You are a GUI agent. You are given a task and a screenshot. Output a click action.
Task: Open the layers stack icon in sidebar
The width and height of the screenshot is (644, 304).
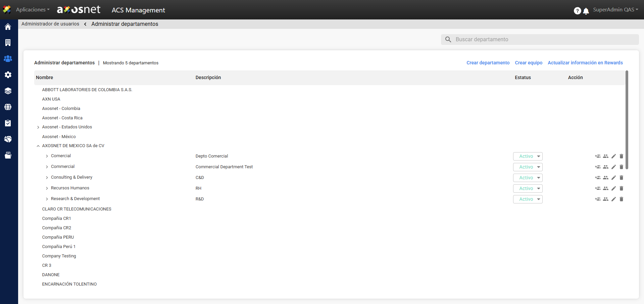[8, 91]
